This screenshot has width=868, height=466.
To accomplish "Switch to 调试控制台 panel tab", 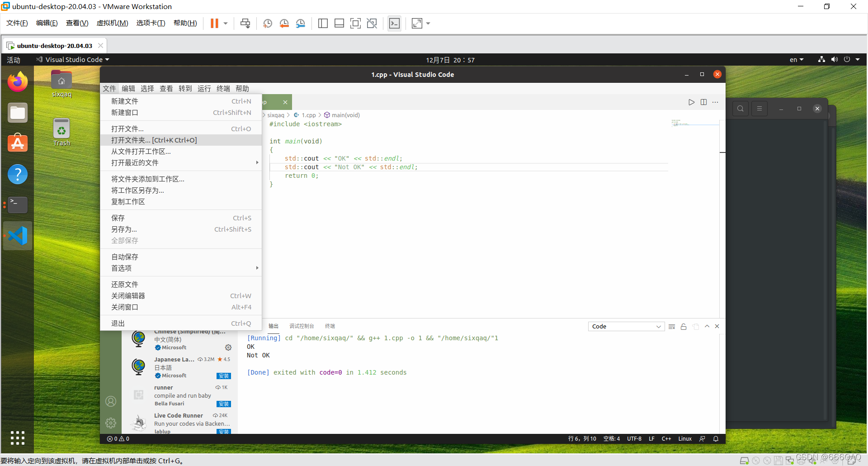I will point(302,326).
